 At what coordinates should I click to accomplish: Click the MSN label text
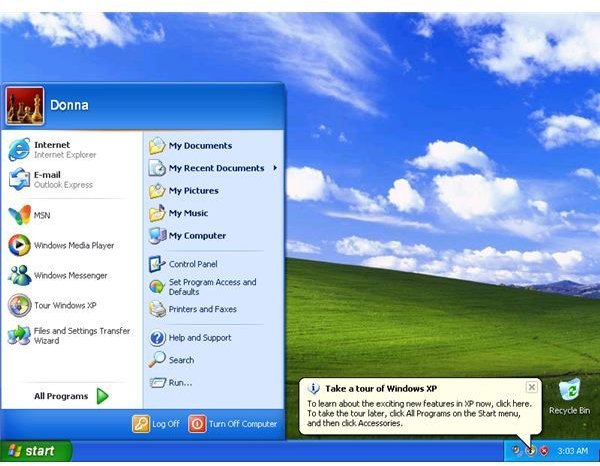[42, 215]
